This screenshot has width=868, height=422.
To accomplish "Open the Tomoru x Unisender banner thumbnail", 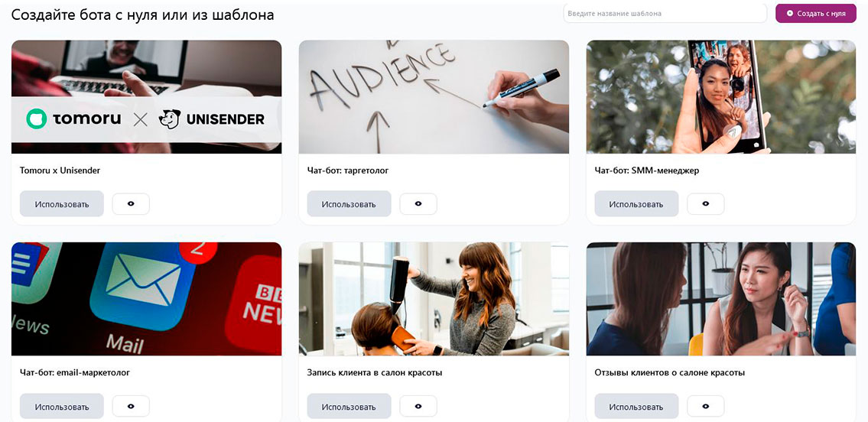I will [x=146, y=97].
